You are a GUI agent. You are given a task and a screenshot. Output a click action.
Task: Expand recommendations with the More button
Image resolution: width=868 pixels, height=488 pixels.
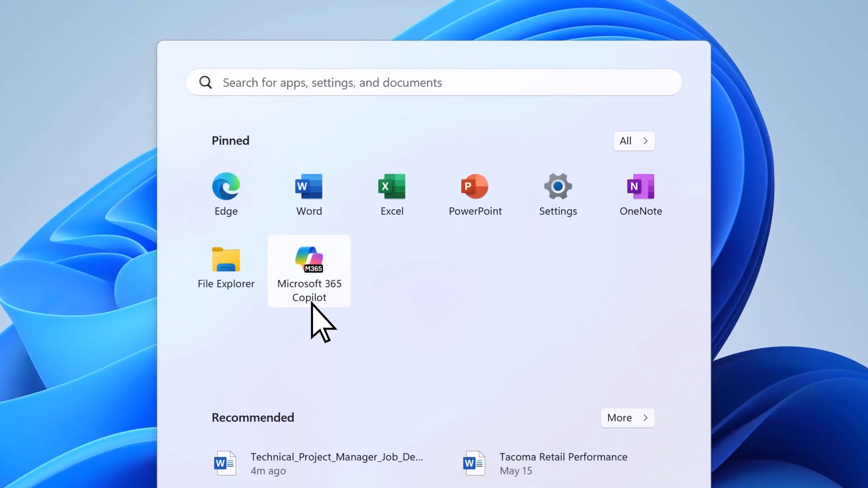627,418
